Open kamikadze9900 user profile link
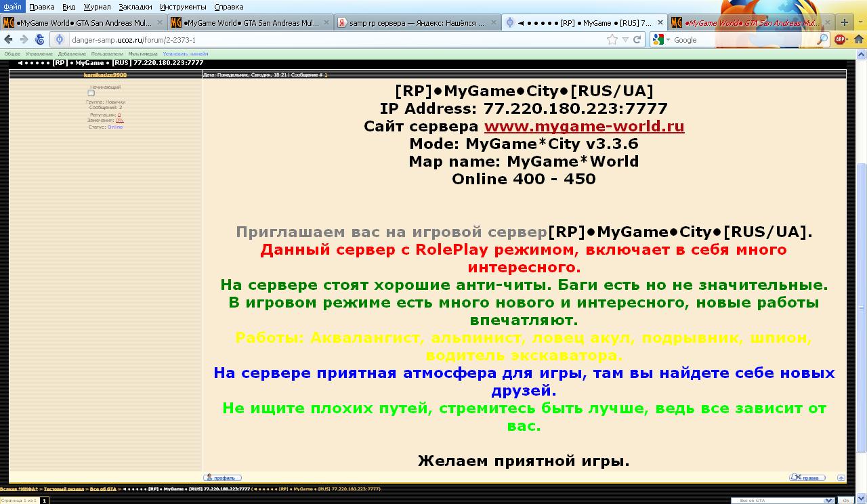 pyautogui.click(x=105, y=75)
